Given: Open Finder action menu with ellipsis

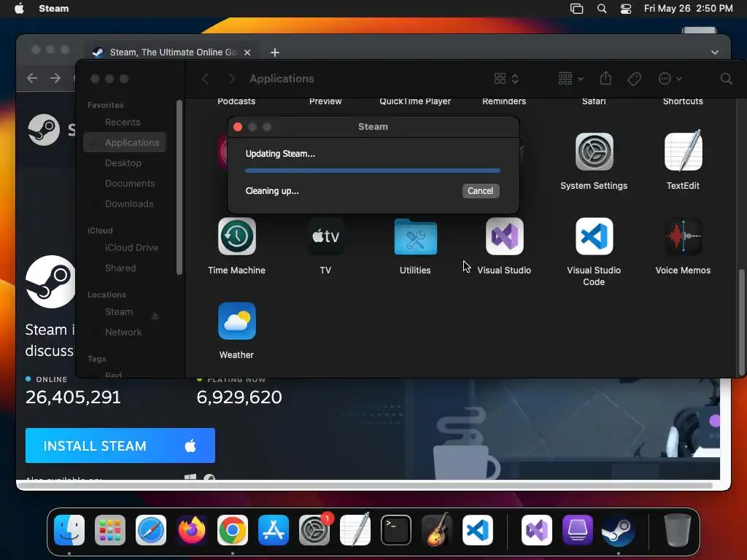Looking at the screenshot, I should [x=670, y=79].
